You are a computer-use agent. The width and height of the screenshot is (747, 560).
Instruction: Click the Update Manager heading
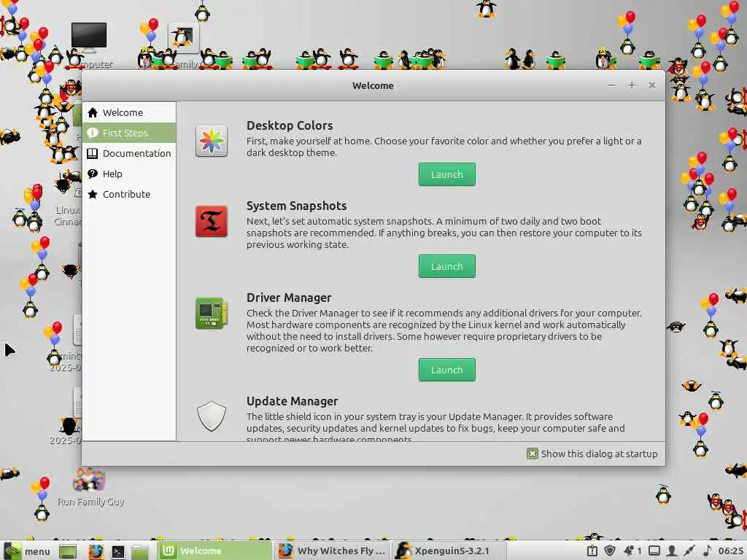(292, 401)
